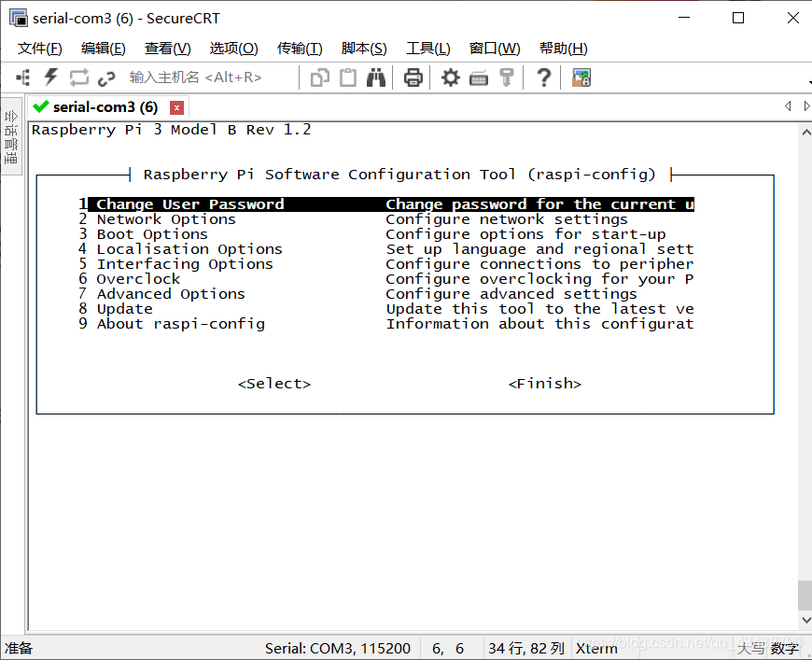Open the 文件(F) menu

[39, 49]
